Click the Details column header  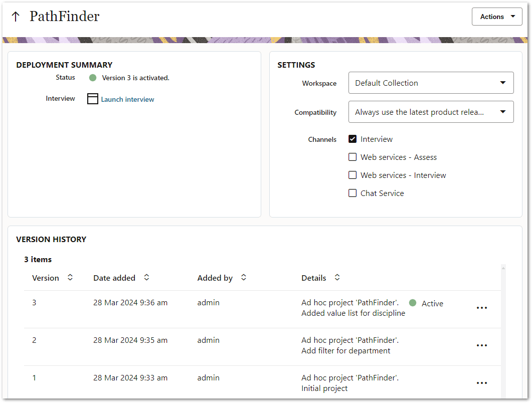(314, 278)
